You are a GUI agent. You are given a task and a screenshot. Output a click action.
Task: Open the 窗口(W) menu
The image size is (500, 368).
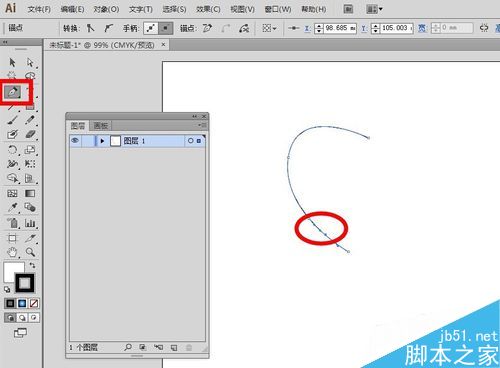pos(278,9)
